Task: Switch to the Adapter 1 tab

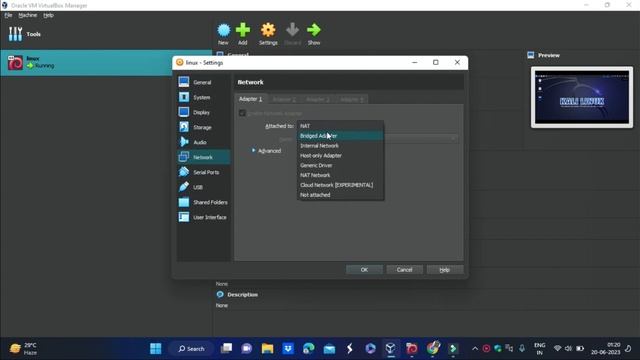Action: click(251, 99)
